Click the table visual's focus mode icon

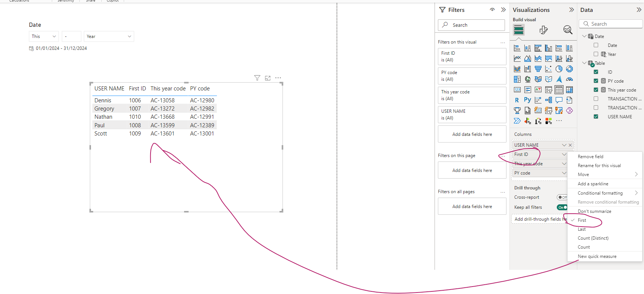pyautogui.click(x=268, y=78)
